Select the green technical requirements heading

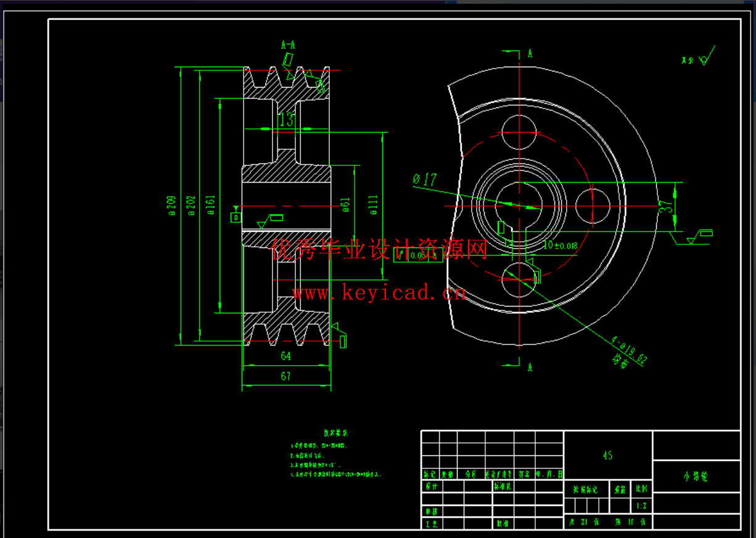(336, 433)
